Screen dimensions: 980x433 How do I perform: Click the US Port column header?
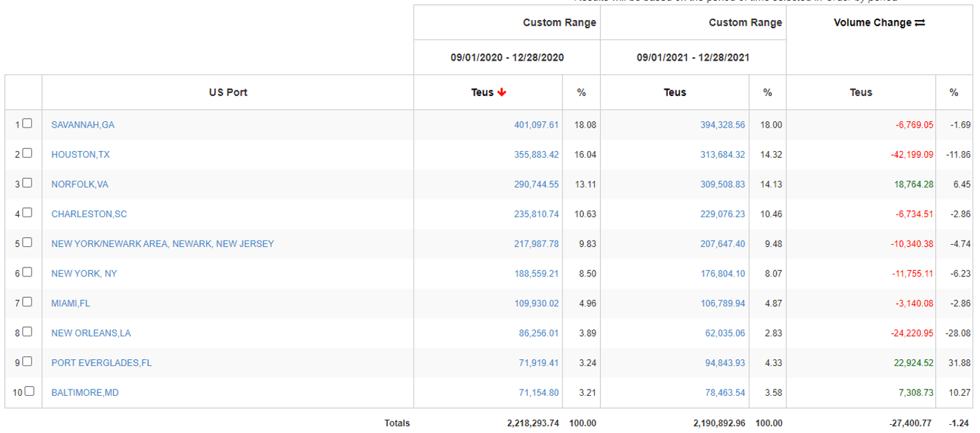click(228, 92)
